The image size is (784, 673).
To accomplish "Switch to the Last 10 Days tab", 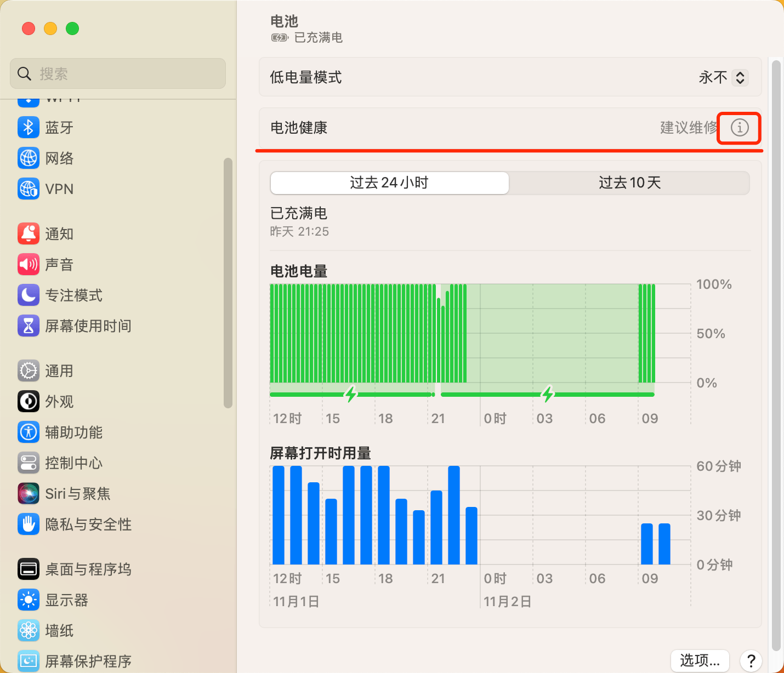I will point(629,183).
